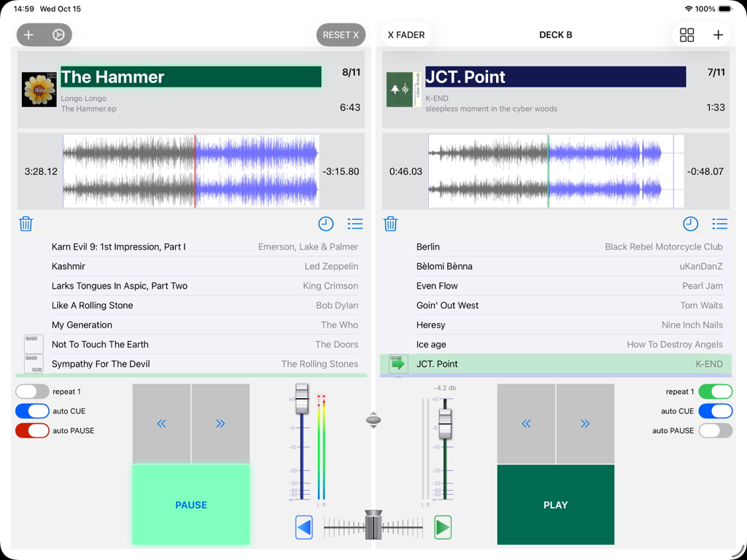
Task: Enable repeat 1 on Deck A
Action: 31,392
